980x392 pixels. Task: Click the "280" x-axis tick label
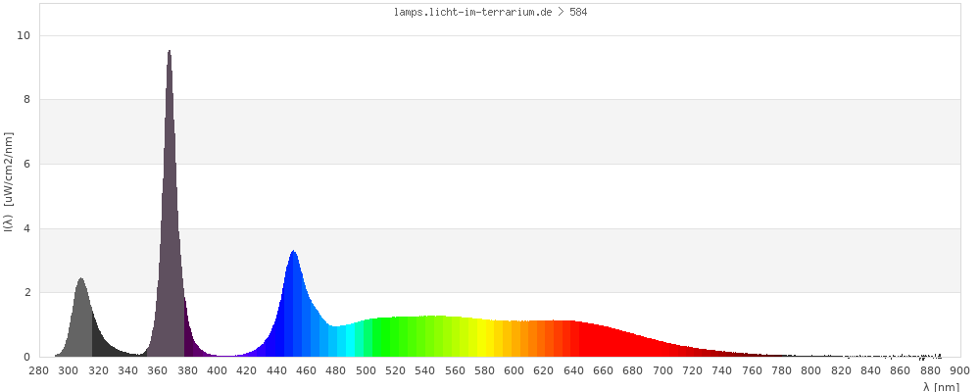(x=39, y=370)
